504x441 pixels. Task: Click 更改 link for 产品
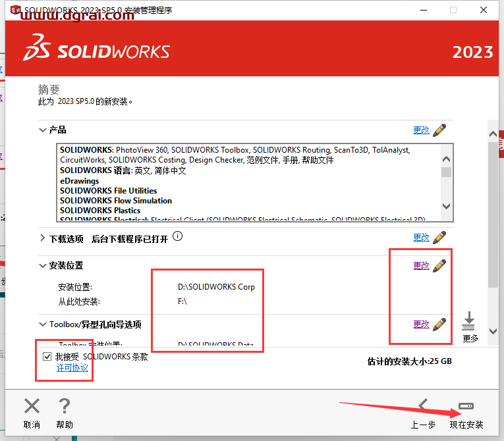[421, 130]
